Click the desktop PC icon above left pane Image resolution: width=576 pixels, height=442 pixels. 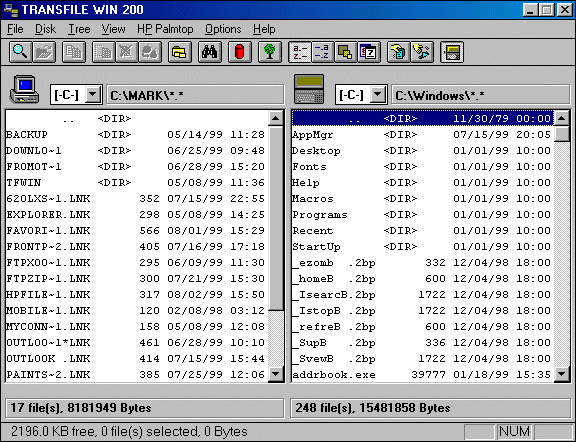[24, 89]
